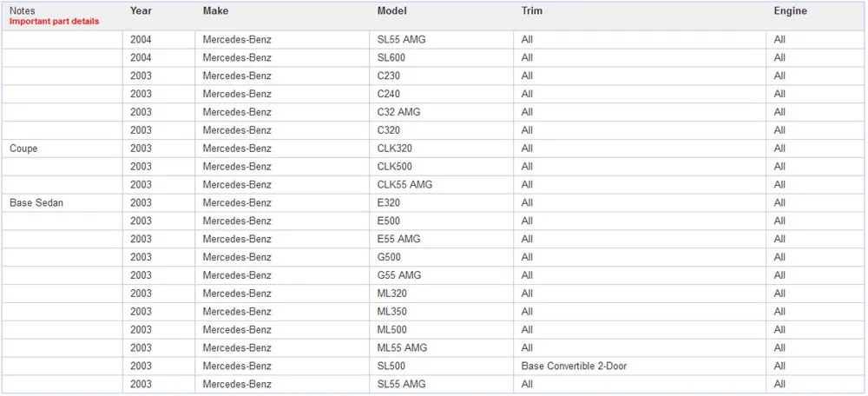The image size is (868, 396).
Task: Click Mercedes-Benz in the SL600 row
Action: click(x=237, y=57)
